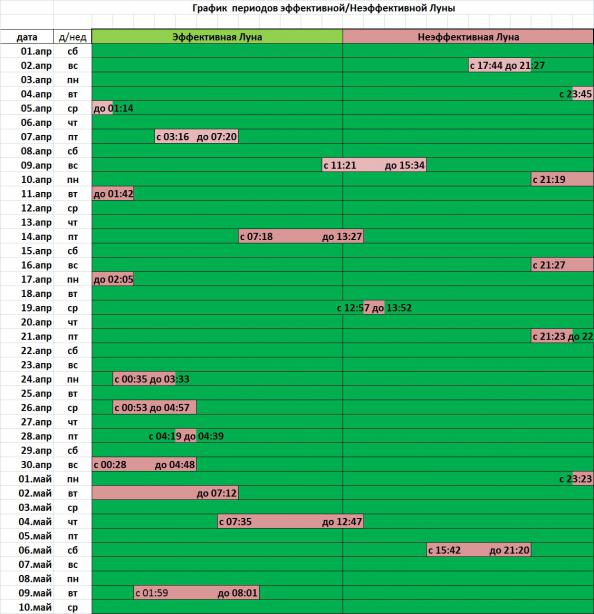Screen dimensions: 594x614
Task: Click the 'с 00:53 до 04:57' cell
Action: point(154,408)
